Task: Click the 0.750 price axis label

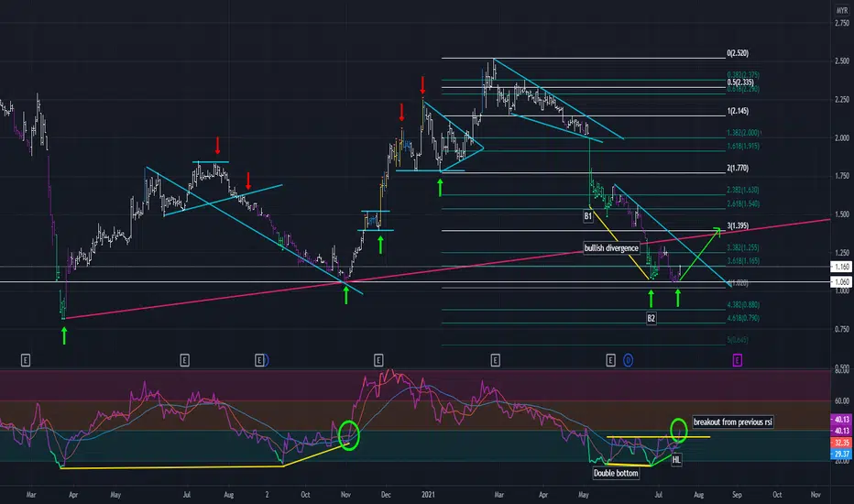Action: click(842, 329)
